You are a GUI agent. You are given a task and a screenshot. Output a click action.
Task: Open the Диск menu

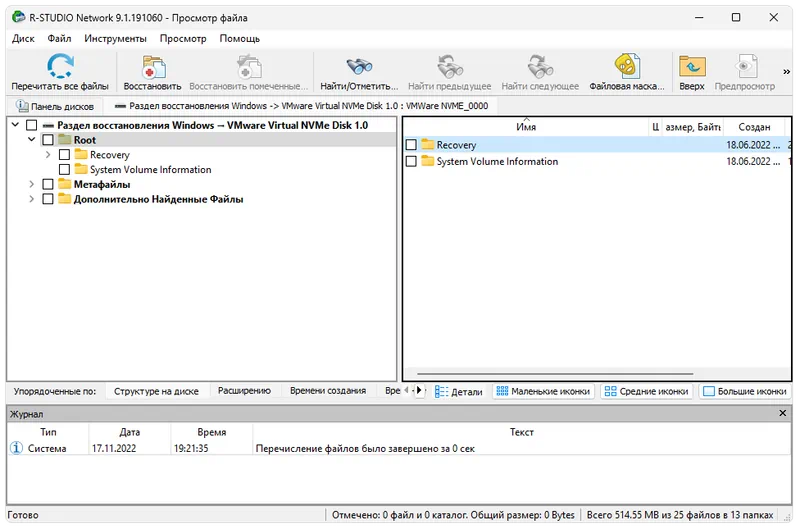[23, 39]
